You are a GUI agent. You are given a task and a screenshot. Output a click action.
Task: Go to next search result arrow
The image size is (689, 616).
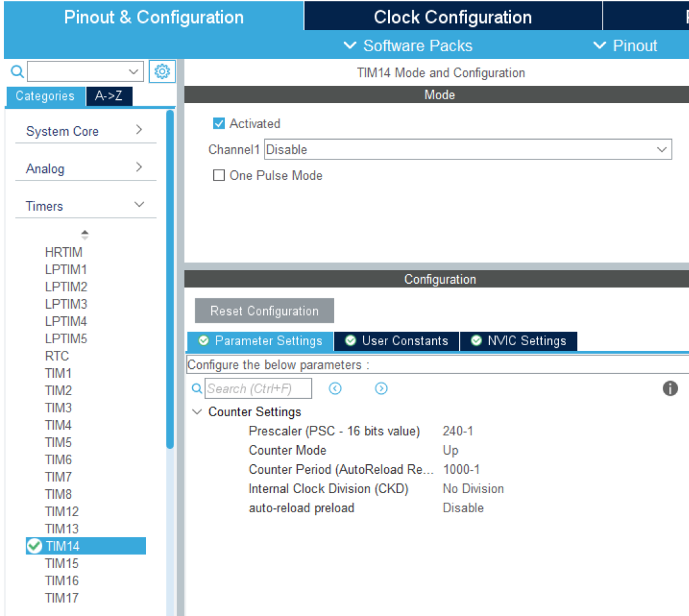click(x=381, y=389)
